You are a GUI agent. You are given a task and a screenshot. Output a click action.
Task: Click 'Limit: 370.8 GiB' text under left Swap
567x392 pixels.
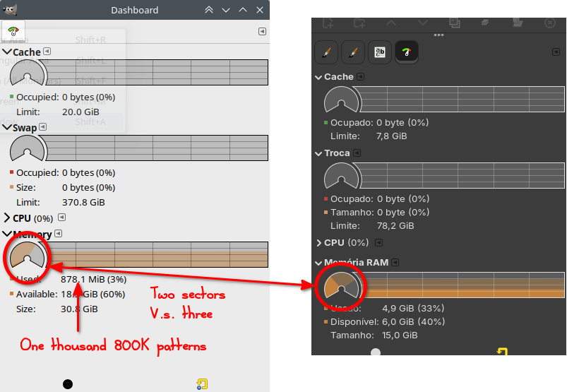point(61,202)
